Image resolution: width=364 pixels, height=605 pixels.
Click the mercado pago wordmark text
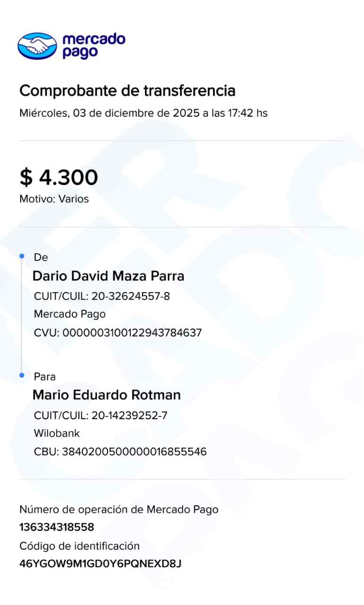point(93,45)
